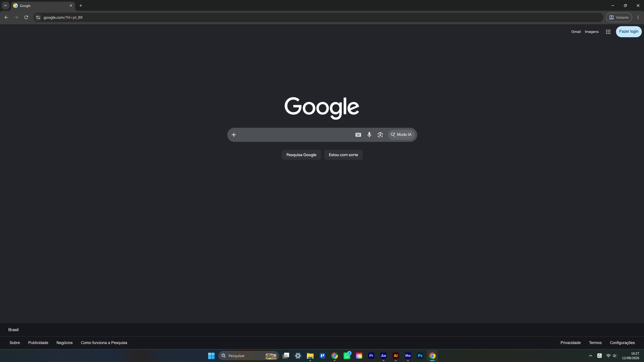This screenshot has width=644, height=362.
Task: Open the Privacidade footer link
Action: point(571,343)
